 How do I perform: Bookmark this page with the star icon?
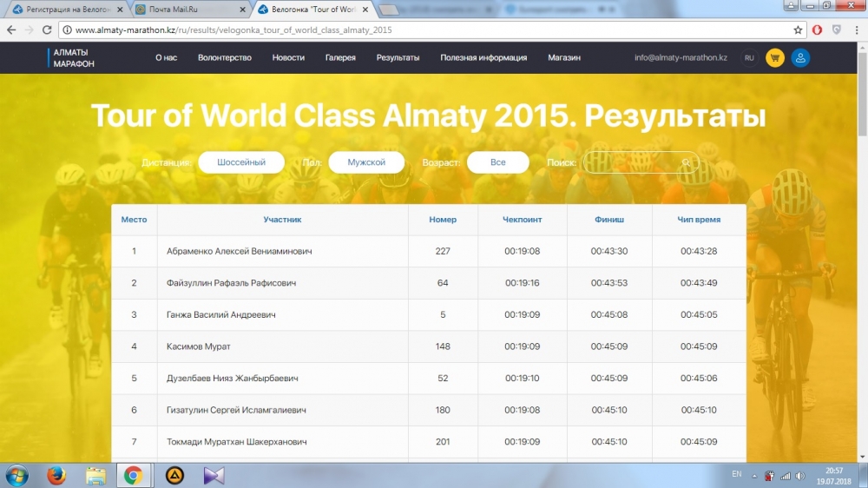coord(798,30)
